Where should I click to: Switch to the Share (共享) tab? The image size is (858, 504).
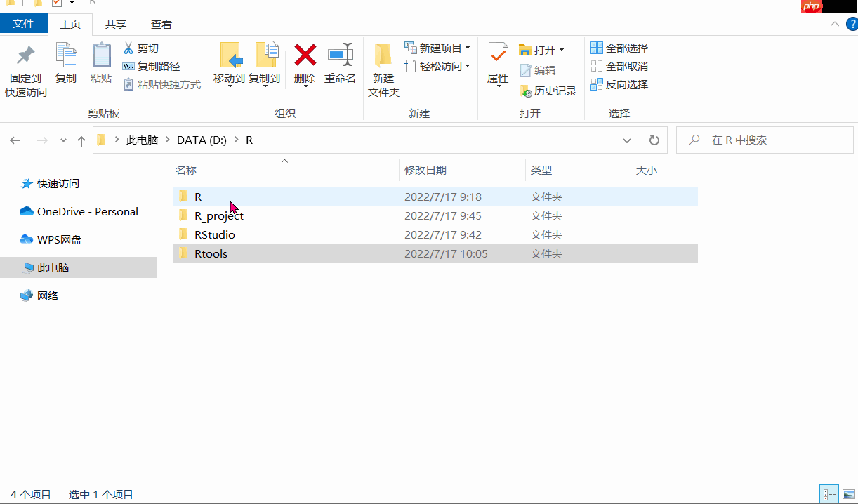pos(116,24)
